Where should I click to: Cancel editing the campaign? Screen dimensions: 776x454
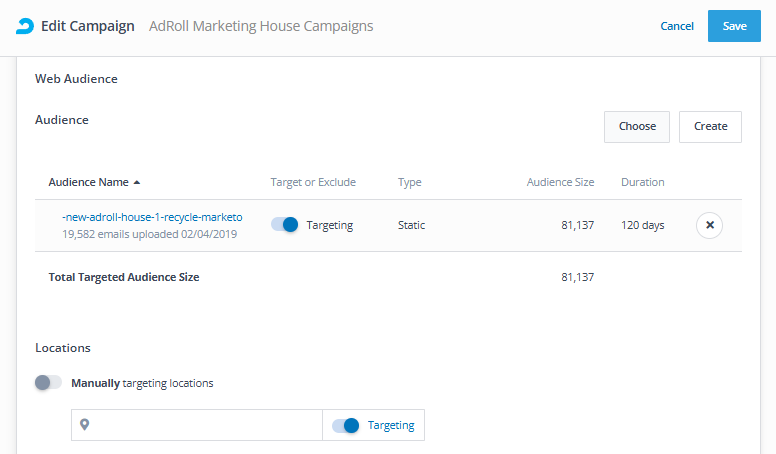677,26
